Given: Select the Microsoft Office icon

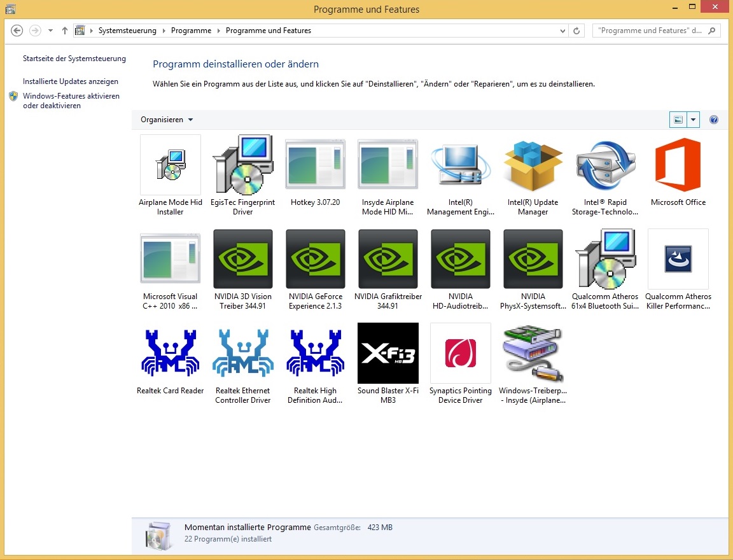Looking at the screenshot, I should click(x=678, y=165).
